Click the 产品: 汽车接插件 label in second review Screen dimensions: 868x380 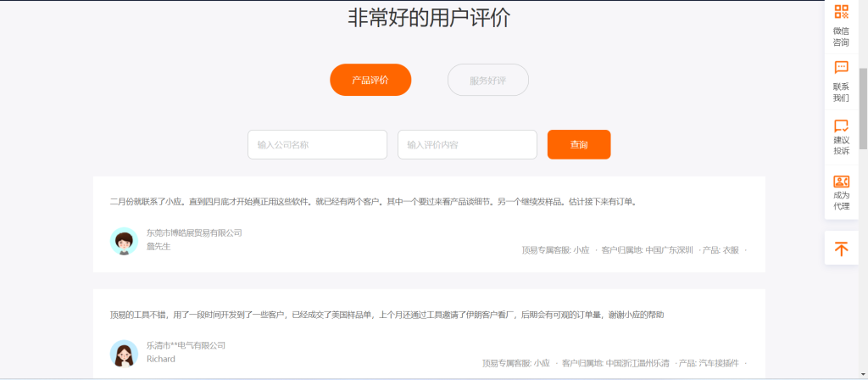pyautogui.click(x=708, y=363)
